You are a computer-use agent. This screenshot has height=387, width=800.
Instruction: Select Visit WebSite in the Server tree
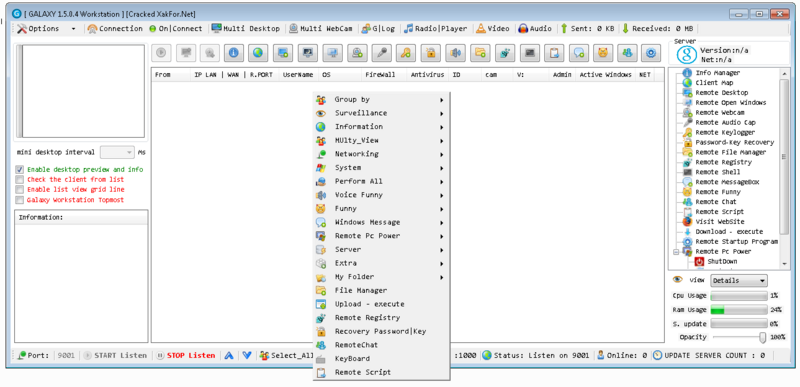[719, 222]
